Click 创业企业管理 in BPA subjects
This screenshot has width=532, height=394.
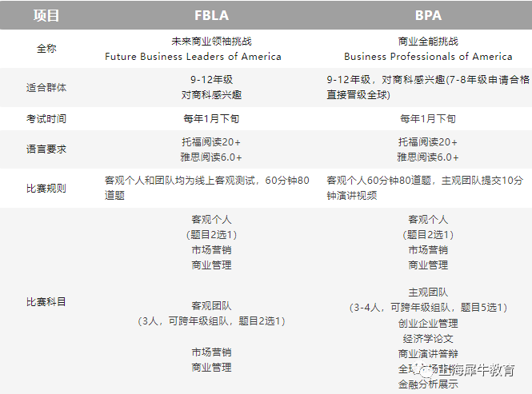pyautogui.click(x=428, y=323)
